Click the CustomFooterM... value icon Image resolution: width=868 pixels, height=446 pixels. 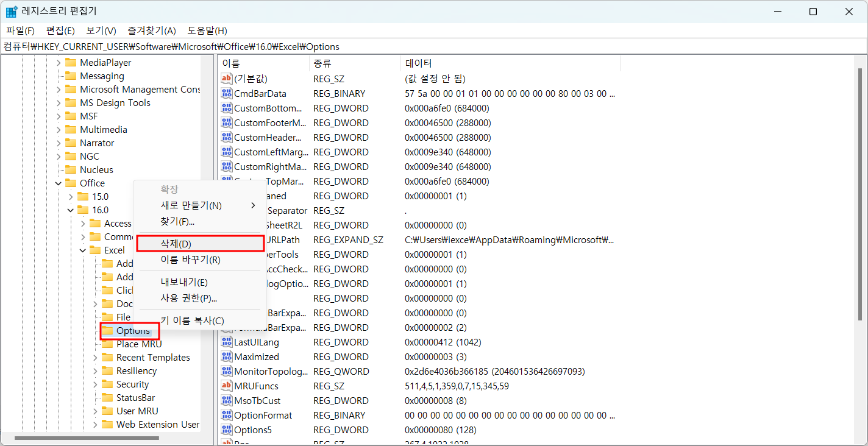pyautogui.click(x=227, y=122)
